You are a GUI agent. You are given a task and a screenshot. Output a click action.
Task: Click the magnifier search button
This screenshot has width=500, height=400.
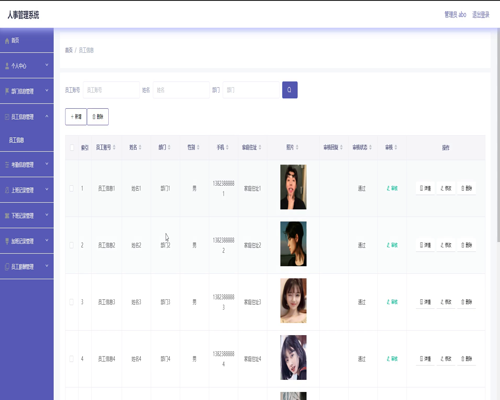tap(290, 90)
